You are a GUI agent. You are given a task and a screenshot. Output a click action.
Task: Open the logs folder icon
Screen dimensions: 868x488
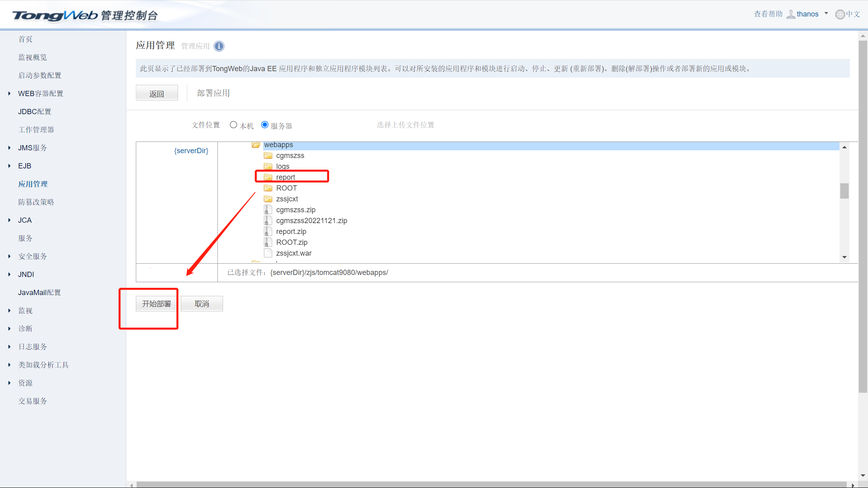(268, 166)
